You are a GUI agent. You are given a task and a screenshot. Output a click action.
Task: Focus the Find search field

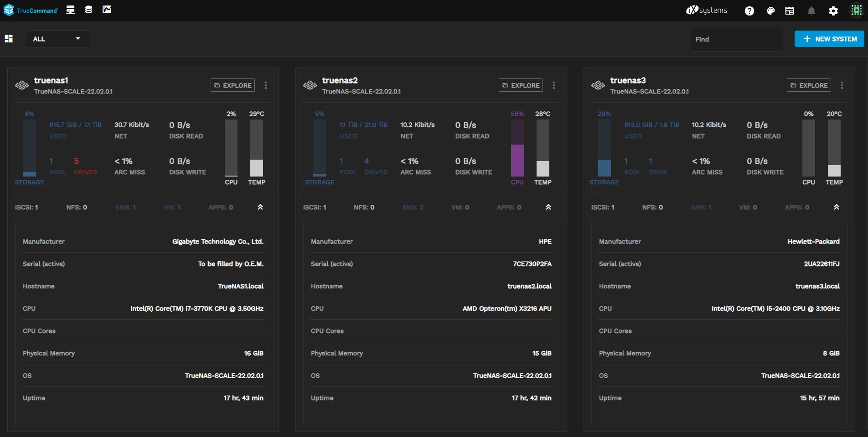[x=736, y=39]
